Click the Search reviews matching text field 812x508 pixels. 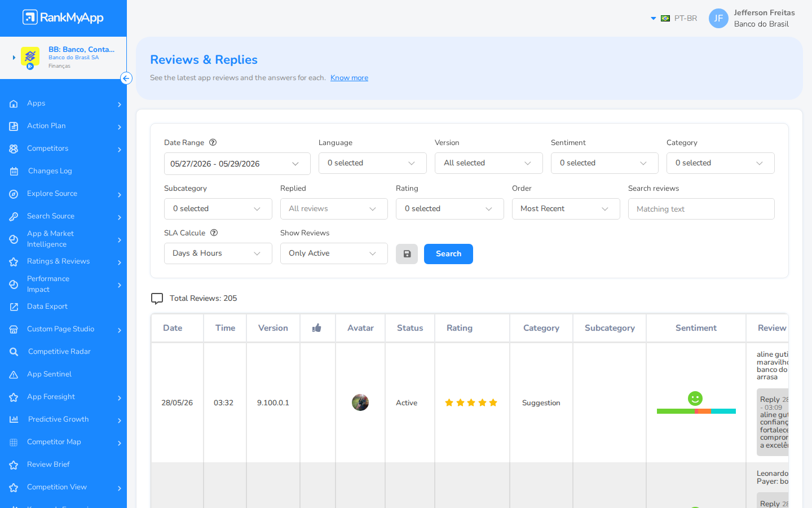(x=701, y=209)
